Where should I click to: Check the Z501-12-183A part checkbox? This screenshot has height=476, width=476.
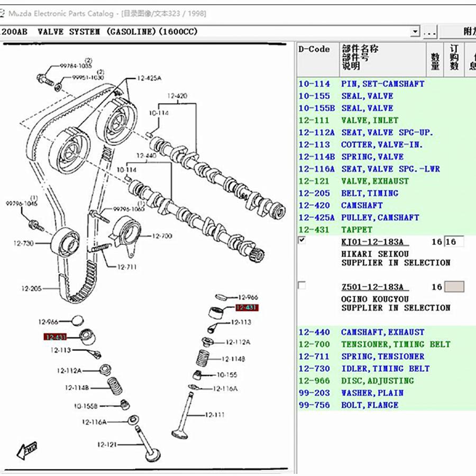pyautogui.click(x=302, y=286)
